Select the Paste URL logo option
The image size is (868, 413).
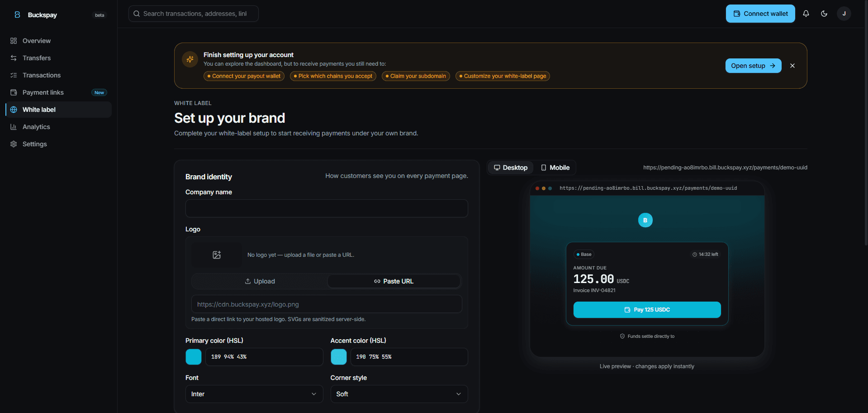coord(394,281)
